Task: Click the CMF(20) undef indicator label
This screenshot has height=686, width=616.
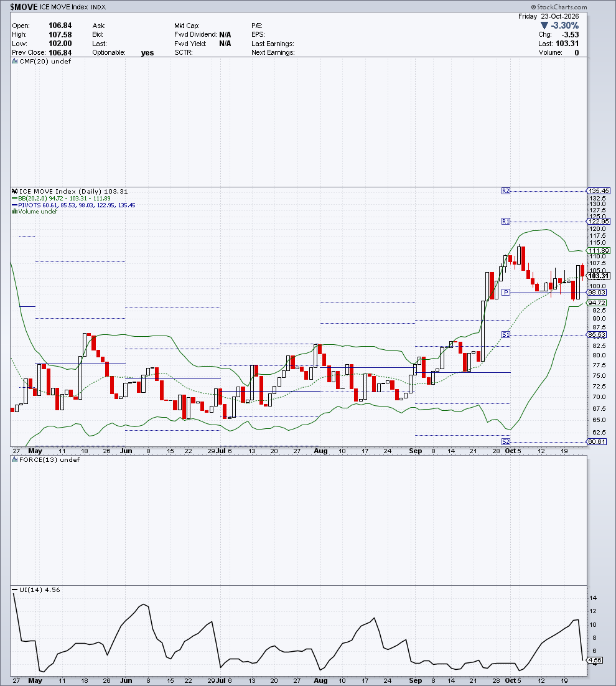Action: (45, 61)
